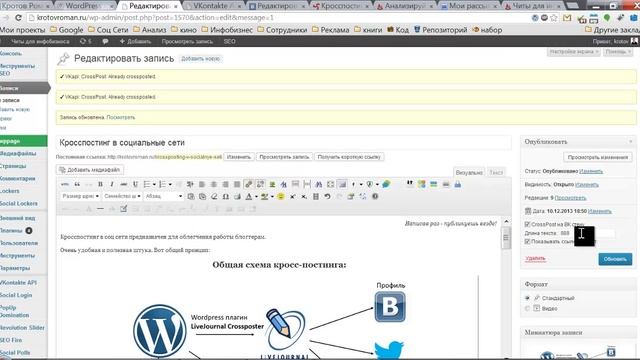The height and width of the screenshot is (360, 640).
Task: Select the Standard post format
Action: (527, 298)
